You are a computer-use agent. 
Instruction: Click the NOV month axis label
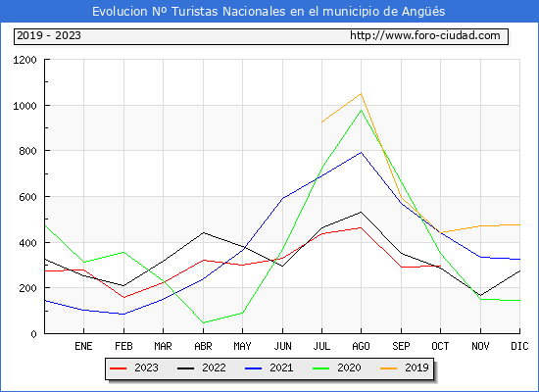coord(480,346)
